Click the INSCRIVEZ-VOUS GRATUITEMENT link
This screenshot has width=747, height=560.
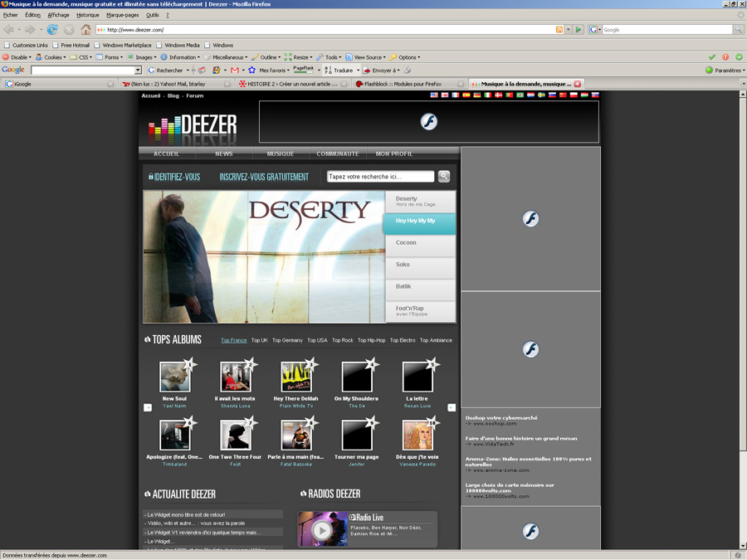coord(264,177)
